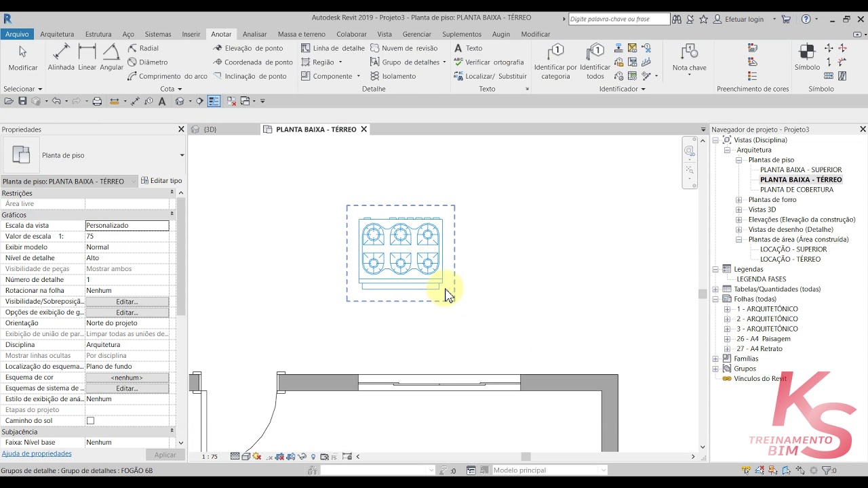Click Identificar por categoria
The image size is (868, 488).
(555, 62)
